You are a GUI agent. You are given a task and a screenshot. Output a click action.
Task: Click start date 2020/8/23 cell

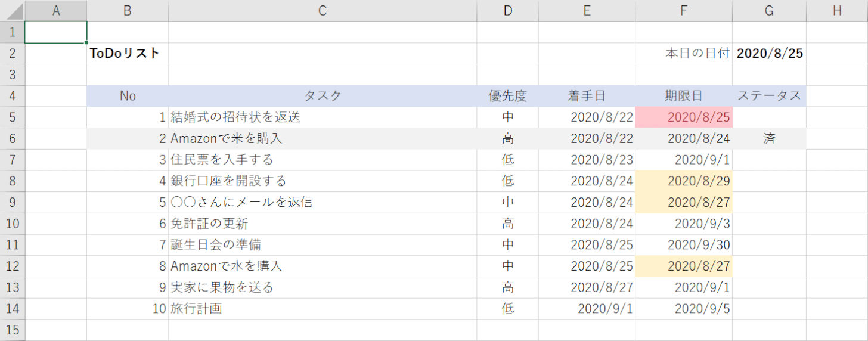(x=587, y=160)
